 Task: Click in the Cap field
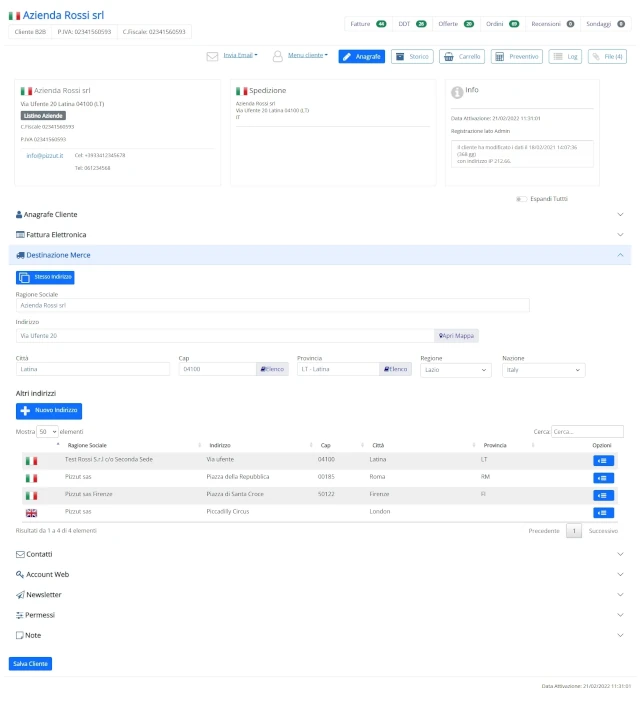[217, 370]
